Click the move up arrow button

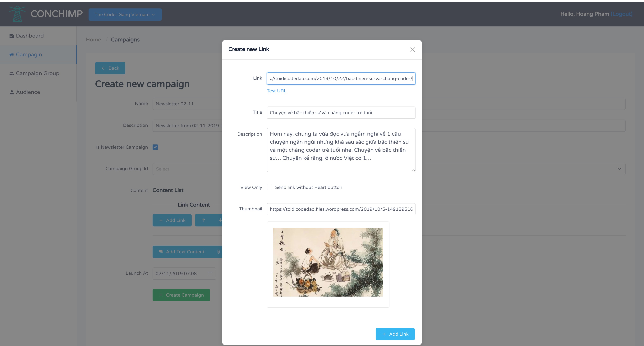pyautogui.click(x=204, y=220)
